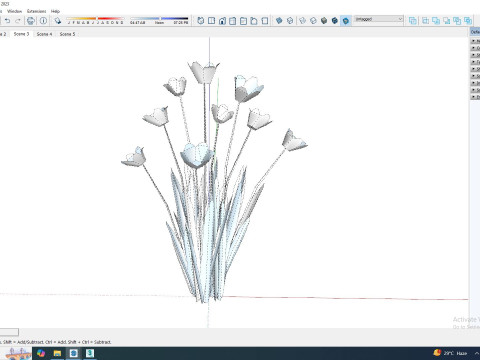The image size is (480, 360).
Task: Click the Noon label under time slider
Action: coord(159,23)
